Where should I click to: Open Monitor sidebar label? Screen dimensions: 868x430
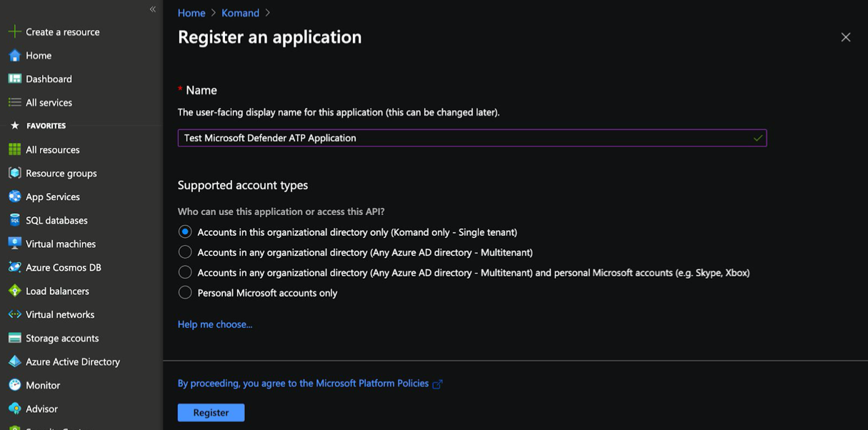pos(43,385)
